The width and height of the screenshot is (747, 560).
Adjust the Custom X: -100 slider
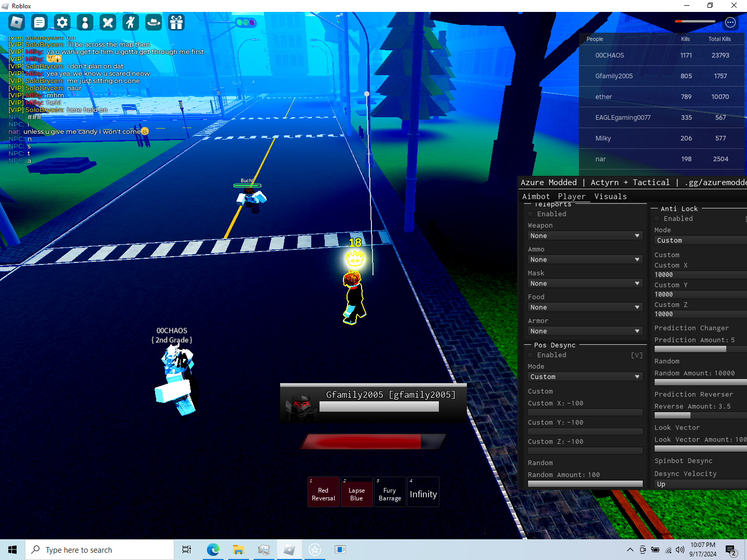(585, 412)
